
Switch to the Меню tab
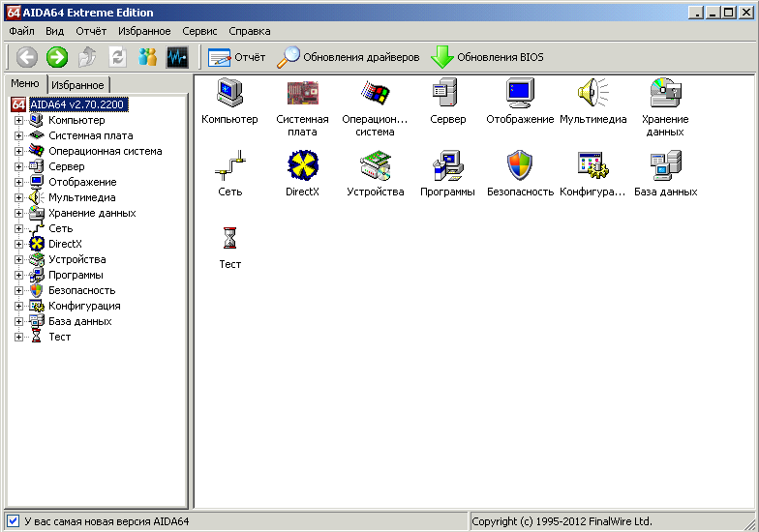25,83
